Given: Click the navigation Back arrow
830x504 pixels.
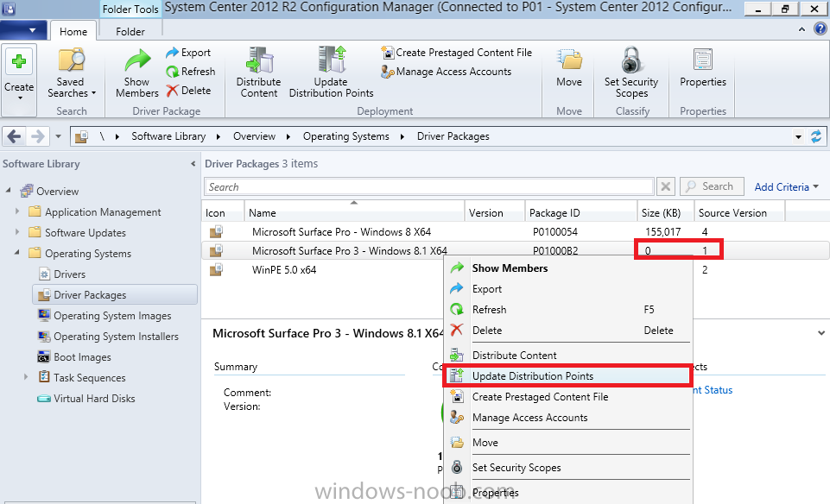Looking at the screenshot, I should [15, 136].
